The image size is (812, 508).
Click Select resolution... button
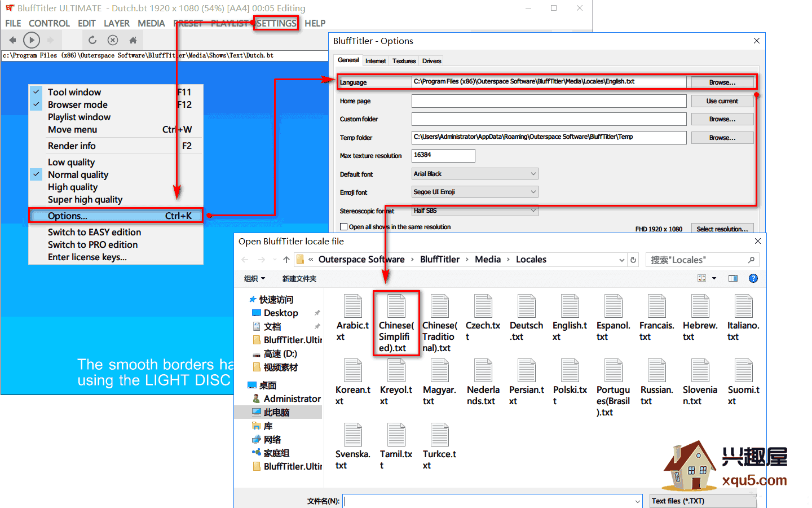point(722,229)
